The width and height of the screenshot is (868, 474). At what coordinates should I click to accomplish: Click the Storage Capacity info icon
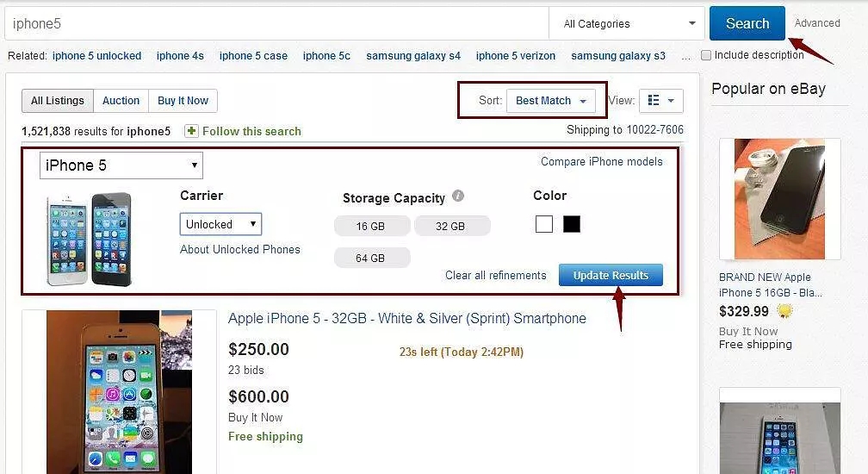[458, 196]
